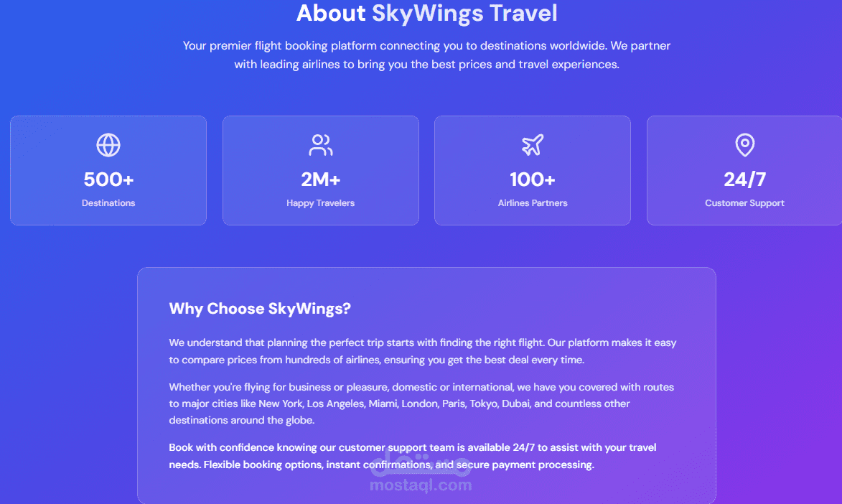Click the paragraph about planning the perfect trip
Image resolution: width=842 pixels, height=504 pixels.
pyautogui.click(x=422, y=351)
